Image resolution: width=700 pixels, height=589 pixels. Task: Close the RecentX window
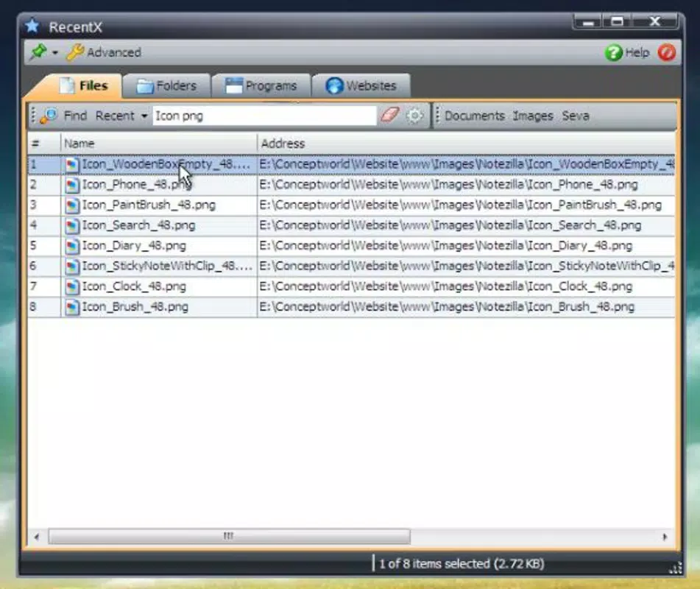(x=655, y=21)
